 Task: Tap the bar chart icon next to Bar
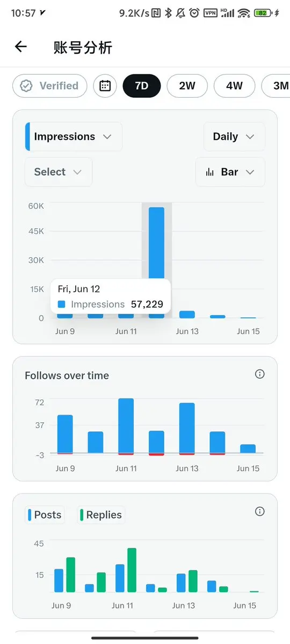[x=210, y=172]
